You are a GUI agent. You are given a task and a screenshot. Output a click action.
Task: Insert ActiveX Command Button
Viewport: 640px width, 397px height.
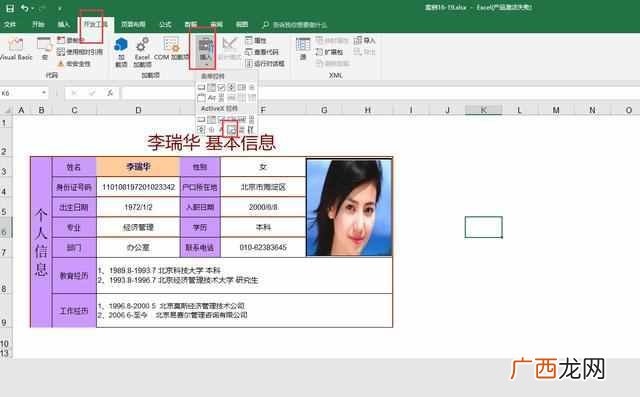[201, 119]
